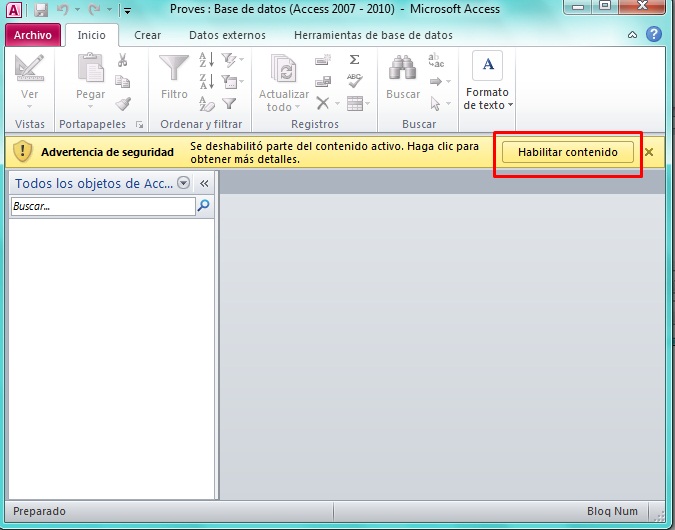The image size is (675, 530).
Task: Click the magnifier search icon in navigation pane
Action: click(204, 206)
